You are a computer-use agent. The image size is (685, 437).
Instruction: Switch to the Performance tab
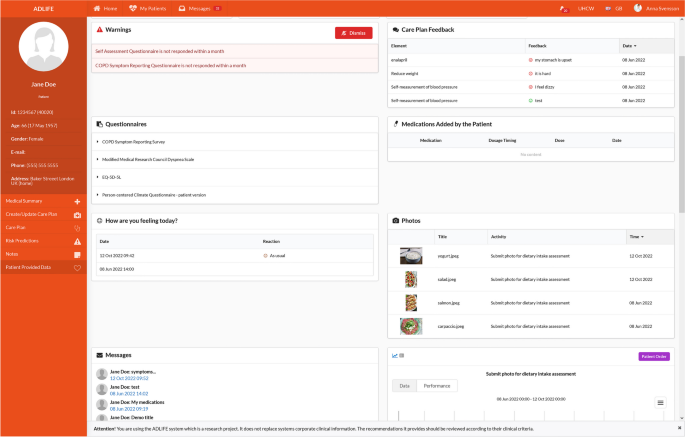(436, 385)
